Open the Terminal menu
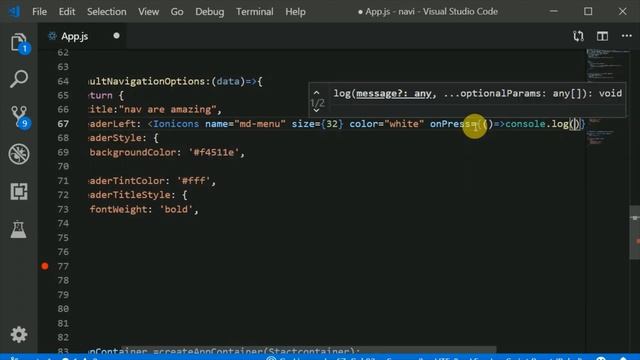Viewport: 640px width, 360px height. click(x=255, y=11)
